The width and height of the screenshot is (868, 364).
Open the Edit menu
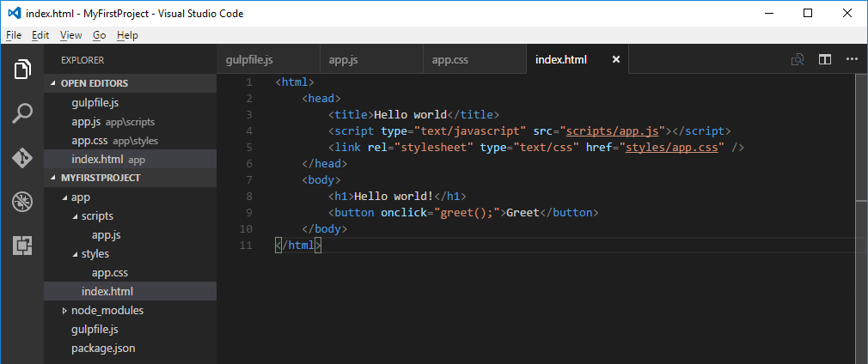[40, 35]
